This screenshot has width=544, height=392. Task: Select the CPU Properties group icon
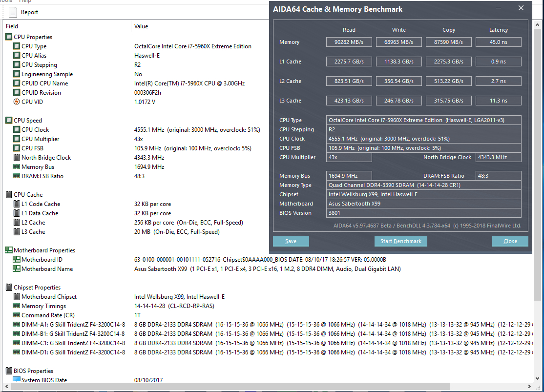[x=9, y=37]
